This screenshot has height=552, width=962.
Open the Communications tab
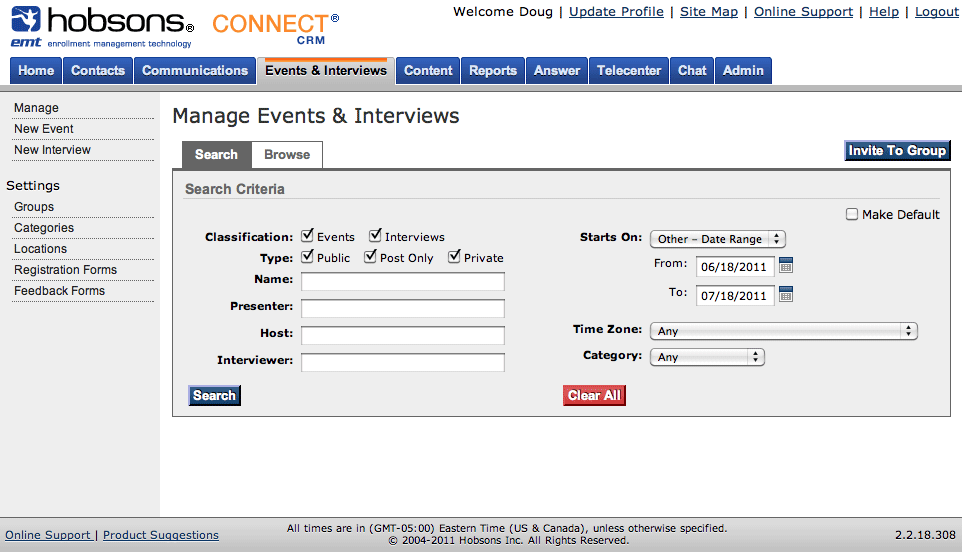pos(195,71)
